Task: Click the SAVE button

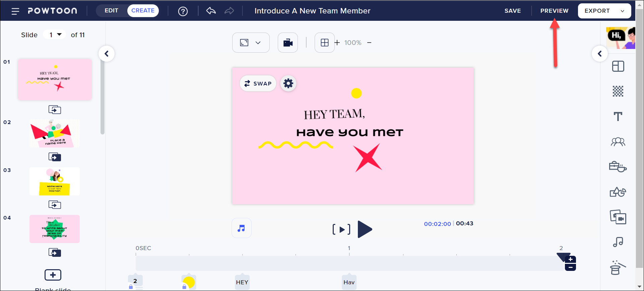Action: [x=512, y=11]
